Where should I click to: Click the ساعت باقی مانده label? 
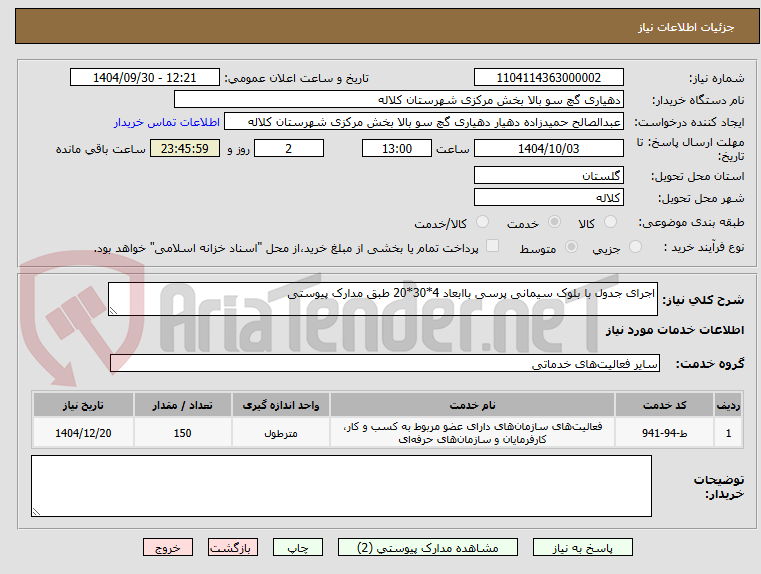100,149
